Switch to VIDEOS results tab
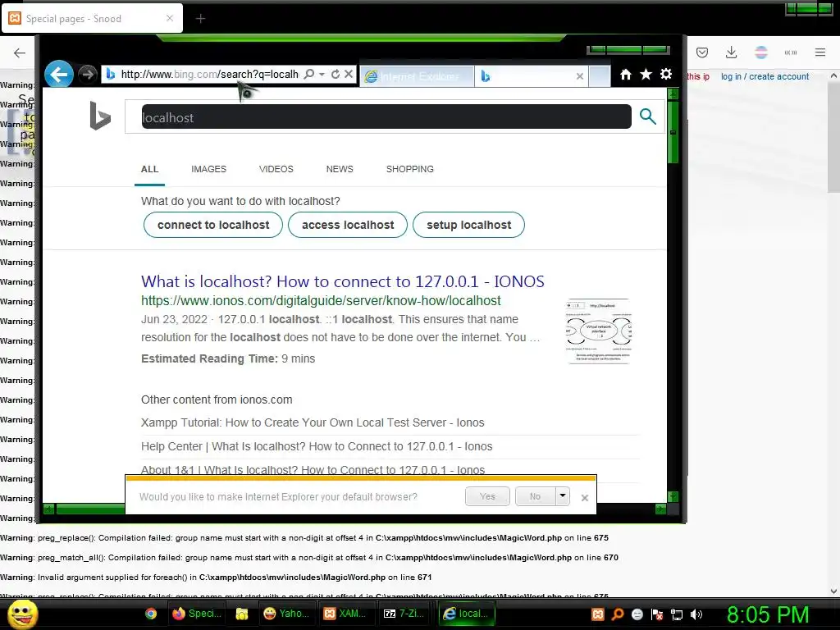The height and width of the screenshot is (630, 840). click(x=276, y=169)
